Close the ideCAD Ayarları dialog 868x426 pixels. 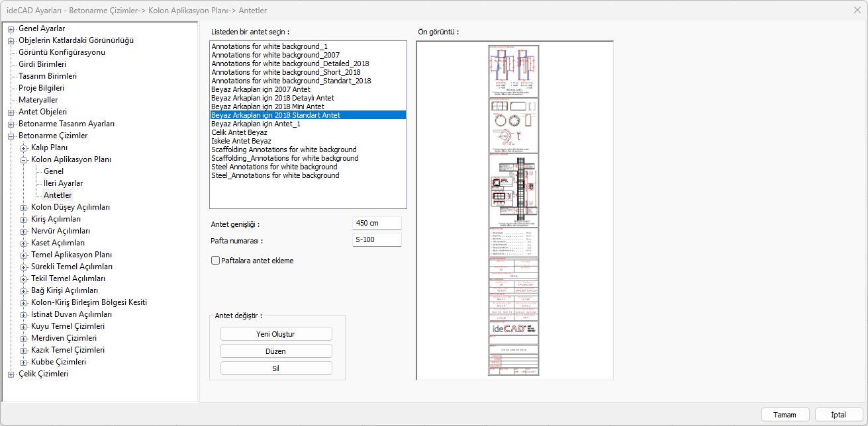pyautogui.click(x=857, y=11)
